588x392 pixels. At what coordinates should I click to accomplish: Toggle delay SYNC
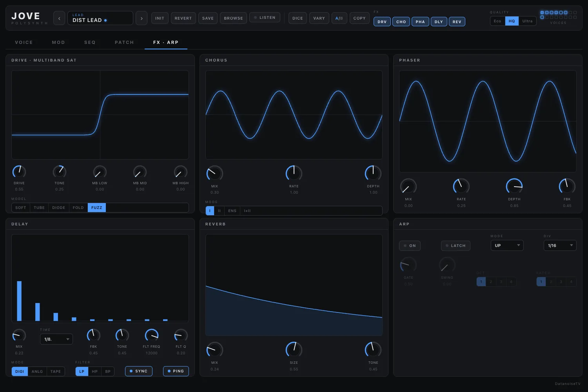click(139, 371)
